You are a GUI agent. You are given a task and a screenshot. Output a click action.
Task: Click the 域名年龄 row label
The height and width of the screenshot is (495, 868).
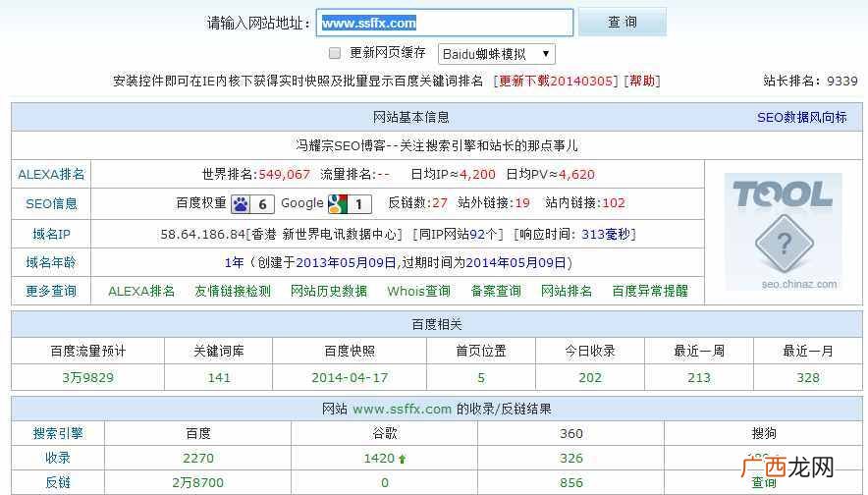click(x=51, y=262)
